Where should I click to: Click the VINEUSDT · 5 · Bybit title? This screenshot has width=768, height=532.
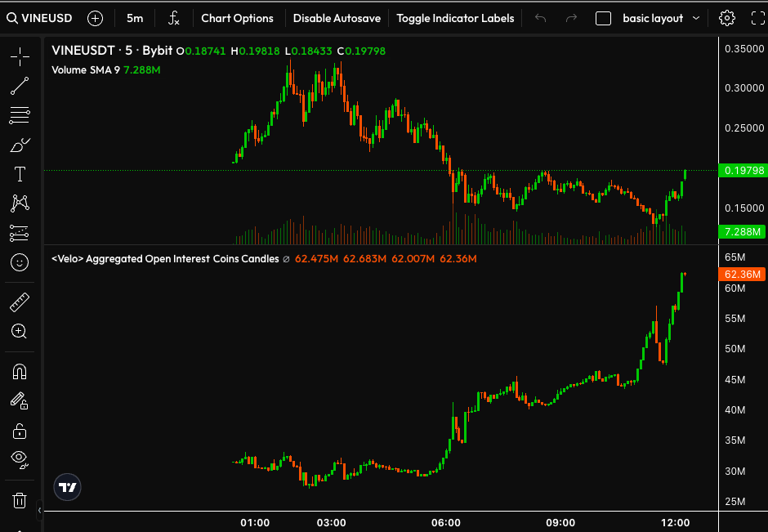pyautogui.click(x=112, y=51)
